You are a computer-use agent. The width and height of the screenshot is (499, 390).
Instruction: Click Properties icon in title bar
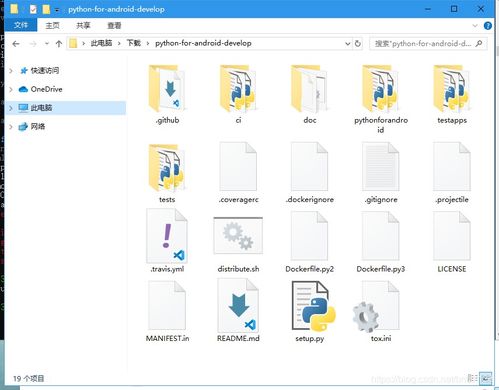(33, 10)
